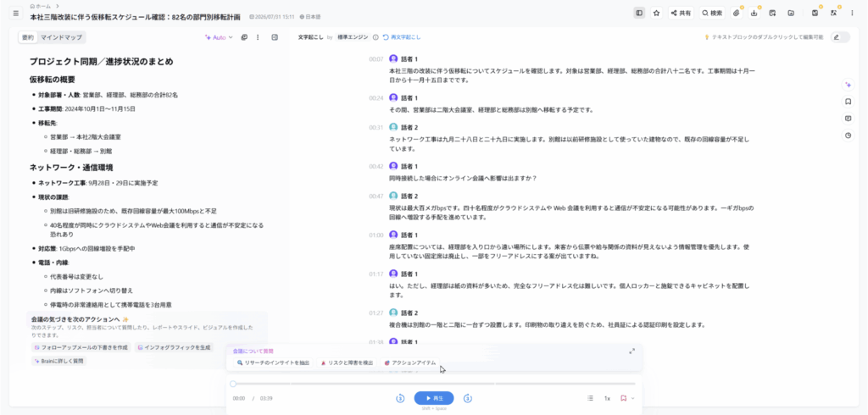Click the リスクと障害を検出 chip
868x415 pixels.
point(347,363)
